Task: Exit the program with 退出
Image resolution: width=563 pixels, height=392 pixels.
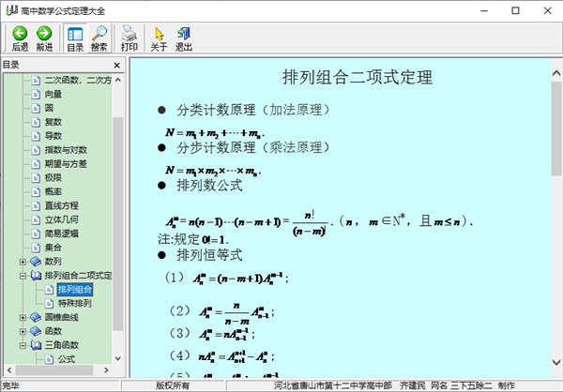Action: pos(184,38)
